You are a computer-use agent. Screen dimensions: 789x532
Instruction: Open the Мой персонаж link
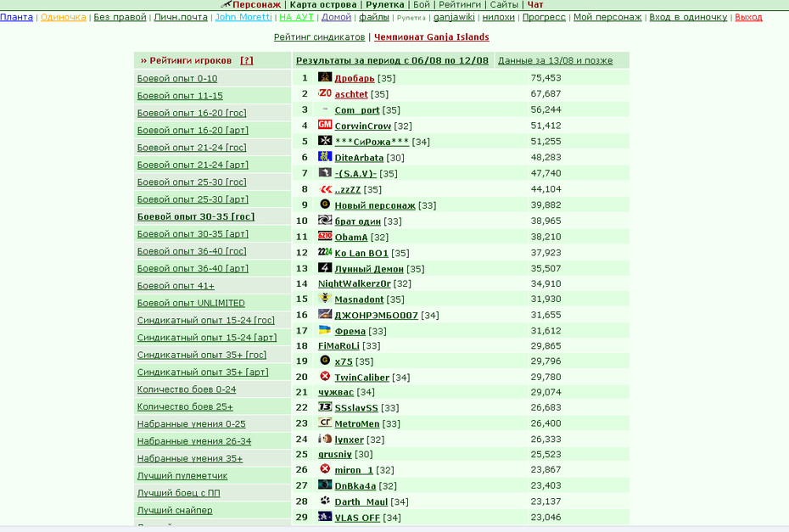tap(607, 17)
